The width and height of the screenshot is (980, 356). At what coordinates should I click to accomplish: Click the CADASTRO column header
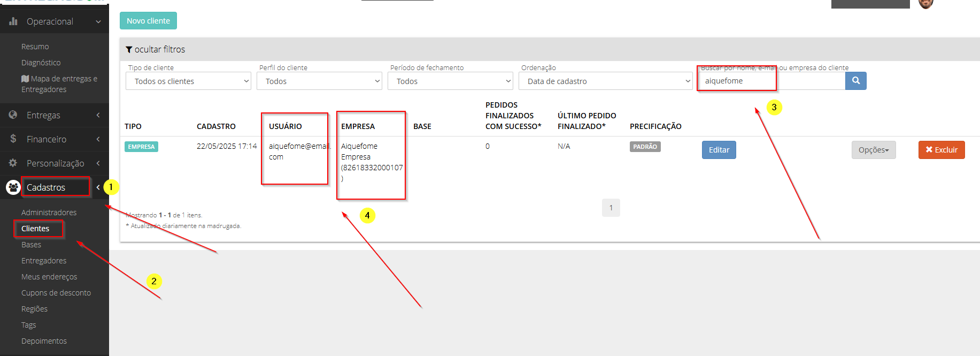tap(216, 126)
